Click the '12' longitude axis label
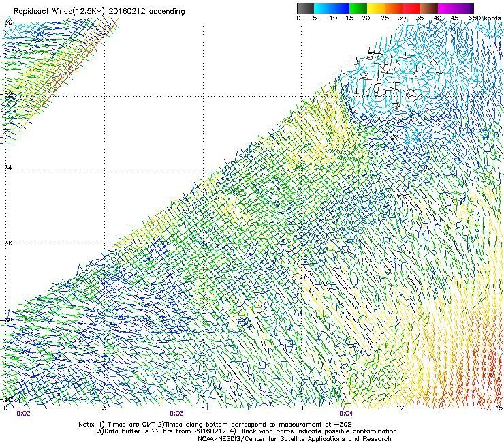504x443 pixels. pyautogui.click(x=400, y=408)
